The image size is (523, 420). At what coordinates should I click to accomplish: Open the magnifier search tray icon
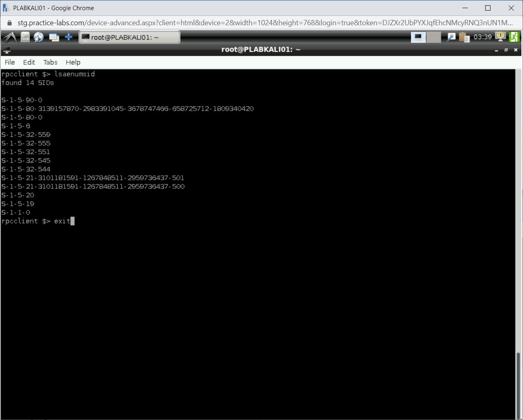(451, 37)
